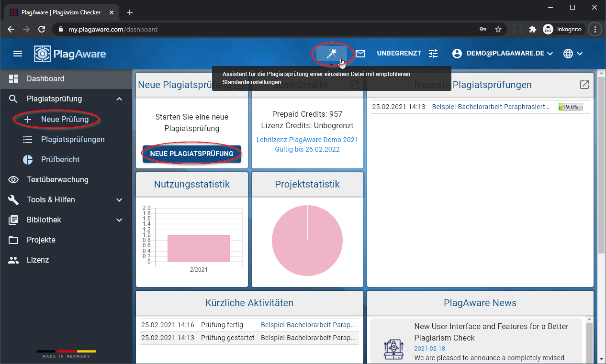Reload the page in browser
Screen dimensions: 606x364
(x=42, y=29)
